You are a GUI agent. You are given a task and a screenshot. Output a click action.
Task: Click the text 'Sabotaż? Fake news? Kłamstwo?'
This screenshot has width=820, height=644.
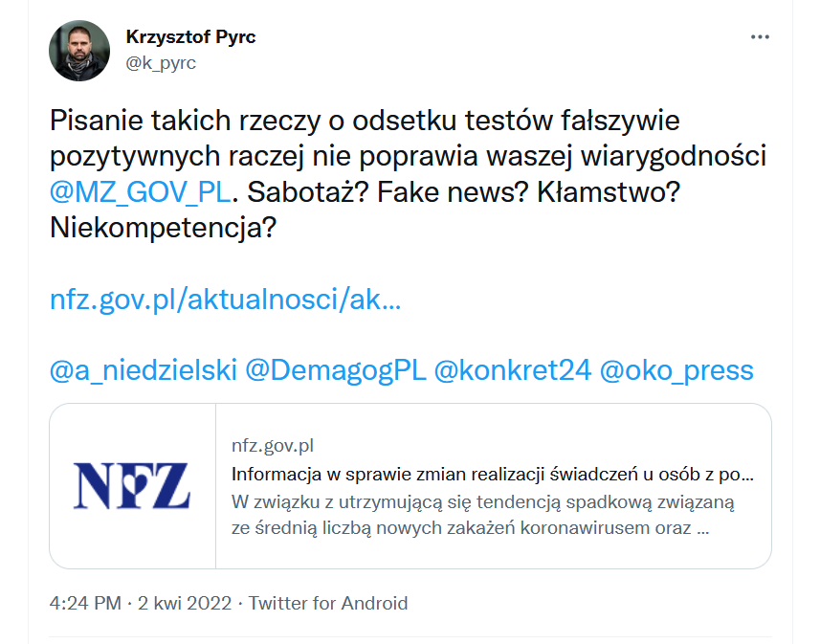click(463, 192)
